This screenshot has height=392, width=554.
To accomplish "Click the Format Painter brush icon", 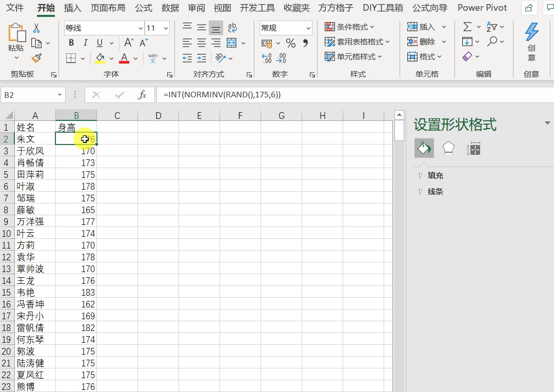I will [x=36, y=58].
